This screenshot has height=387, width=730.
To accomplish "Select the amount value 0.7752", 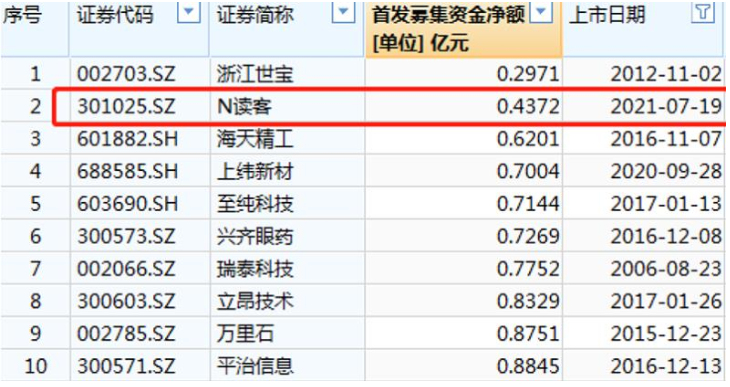I will coord(528,269).
